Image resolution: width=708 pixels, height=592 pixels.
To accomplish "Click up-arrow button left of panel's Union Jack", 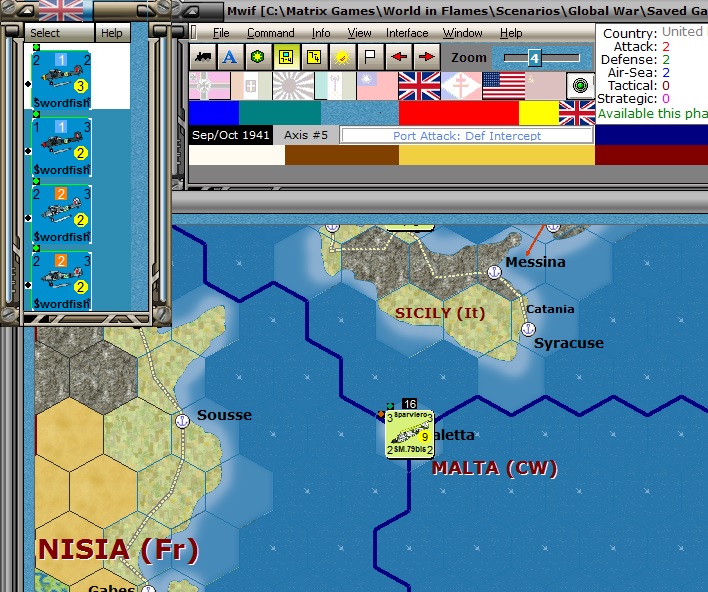I will [x=26, y=11].
